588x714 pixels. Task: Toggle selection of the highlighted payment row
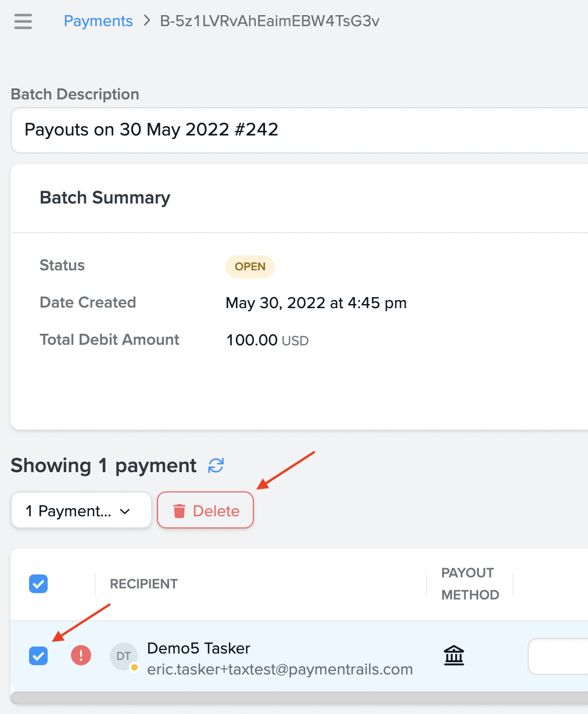(x=38, y=656)
